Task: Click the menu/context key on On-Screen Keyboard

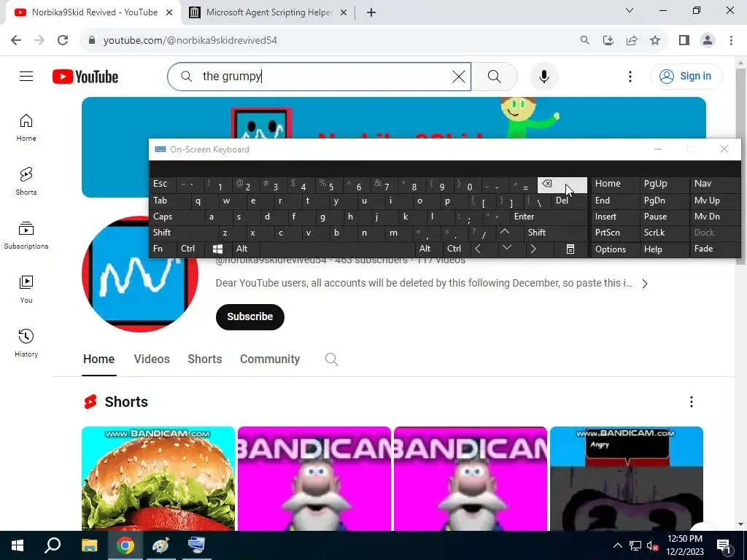Action: (570, 249)
